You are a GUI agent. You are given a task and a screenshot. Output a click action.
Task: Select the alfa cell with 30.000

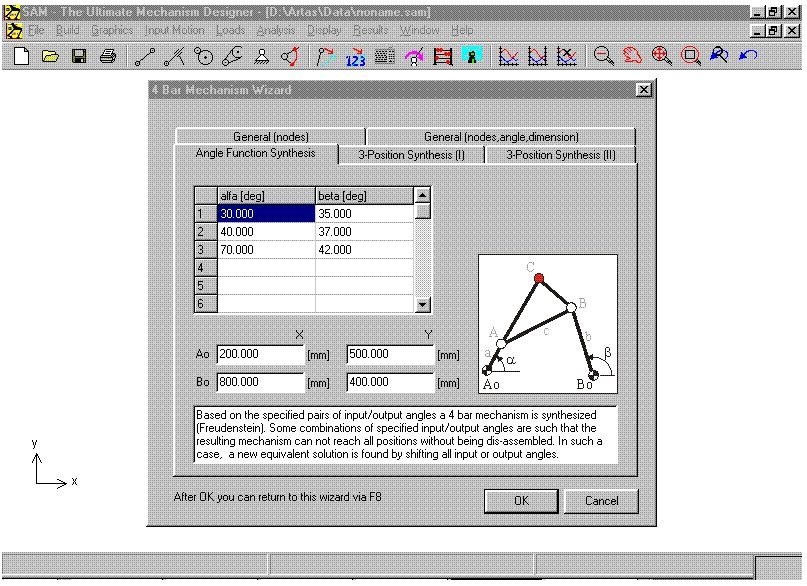[266, 214]
